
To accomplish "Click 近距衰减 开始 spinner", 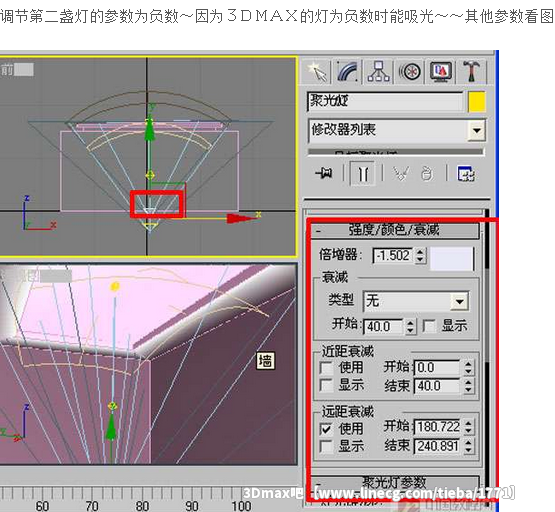I will pos(468,367).
